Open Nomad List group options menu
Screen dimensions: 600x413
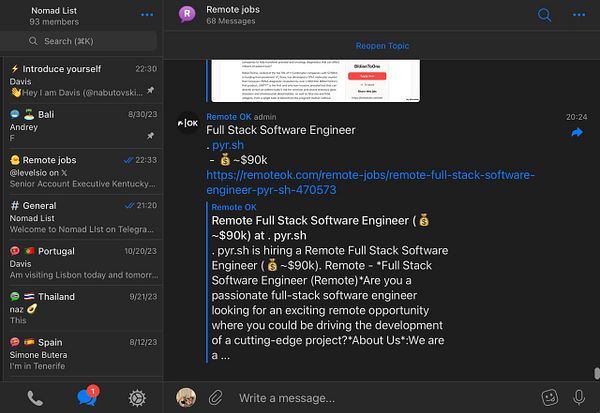[147, 15]
